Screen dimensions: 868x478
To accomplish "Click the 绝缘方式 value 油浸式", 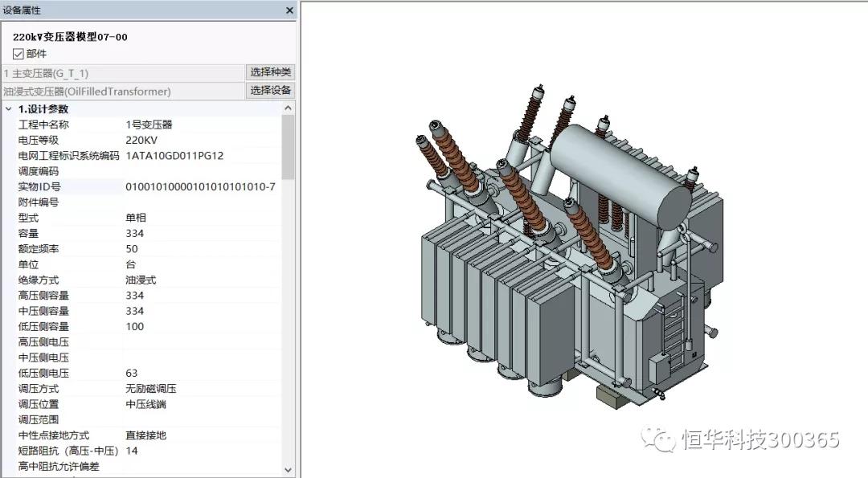I will tap(141, 280).
